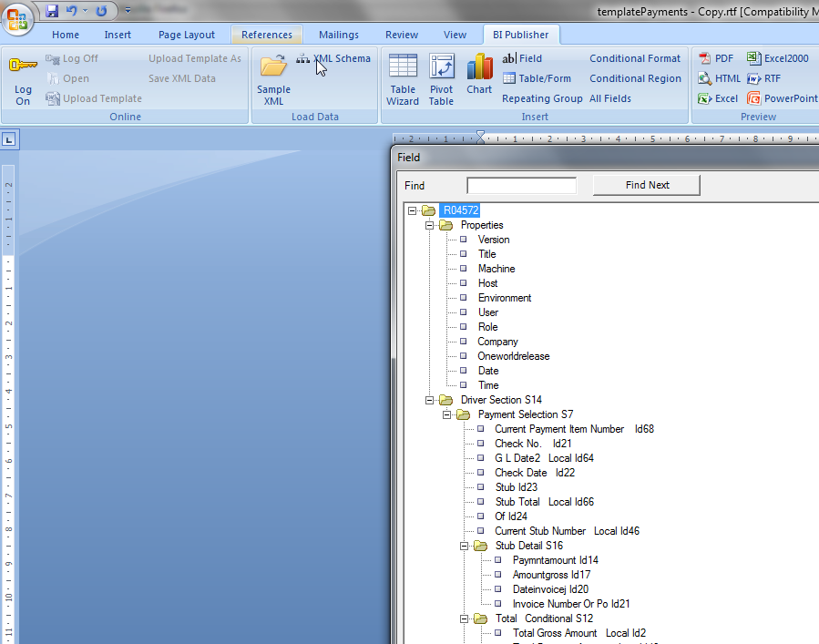
Task: Open the Review tab
Action: (x=402, y=35)
